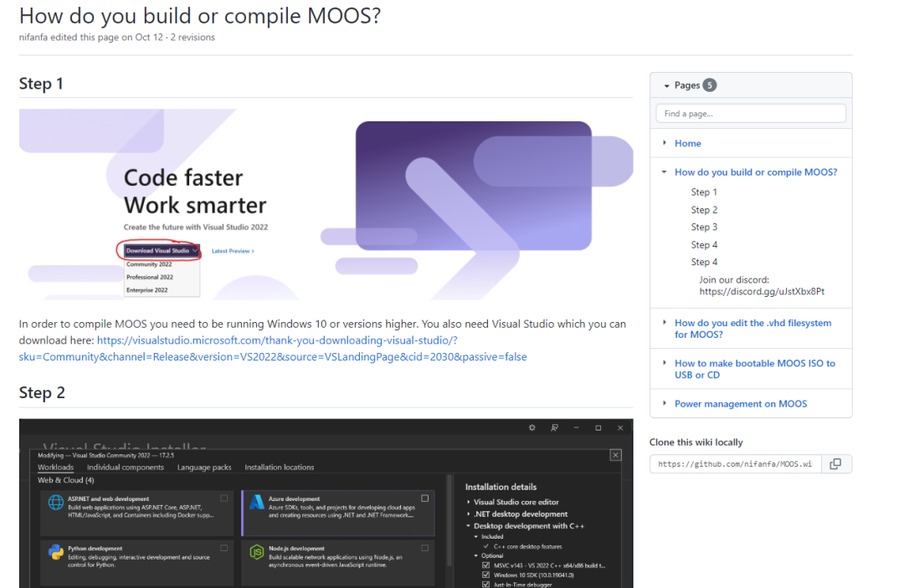Screen dimensions: 904x588
Task: Choose Enterprise 2022 from download menu
Action: tap(147, 290)
